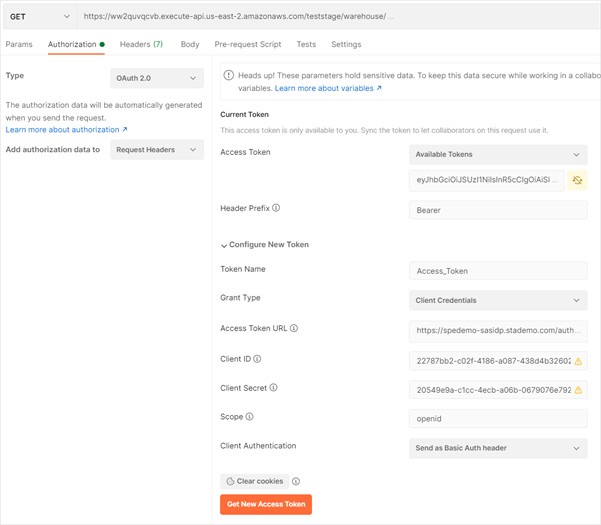Click the token sync icon beside access token
601x525 pixels.
tap(577, 181)
